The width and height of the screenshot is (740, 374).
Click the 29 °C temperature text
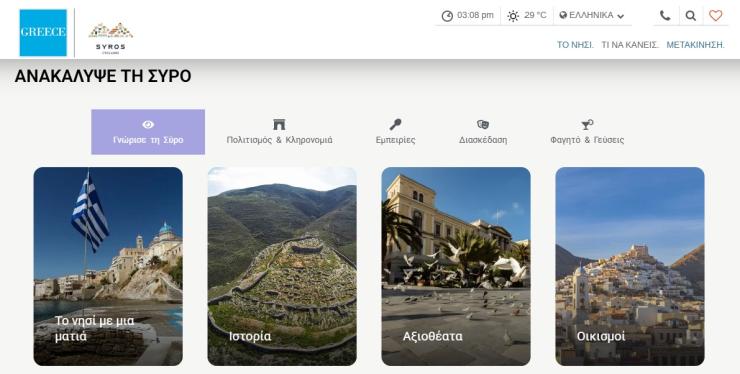[535, 15]
